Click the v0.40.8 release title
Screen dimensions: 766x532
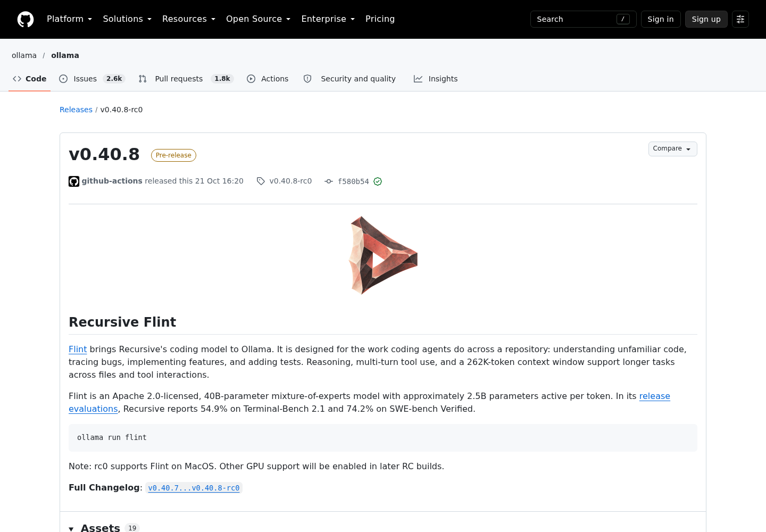pos(104,154)
